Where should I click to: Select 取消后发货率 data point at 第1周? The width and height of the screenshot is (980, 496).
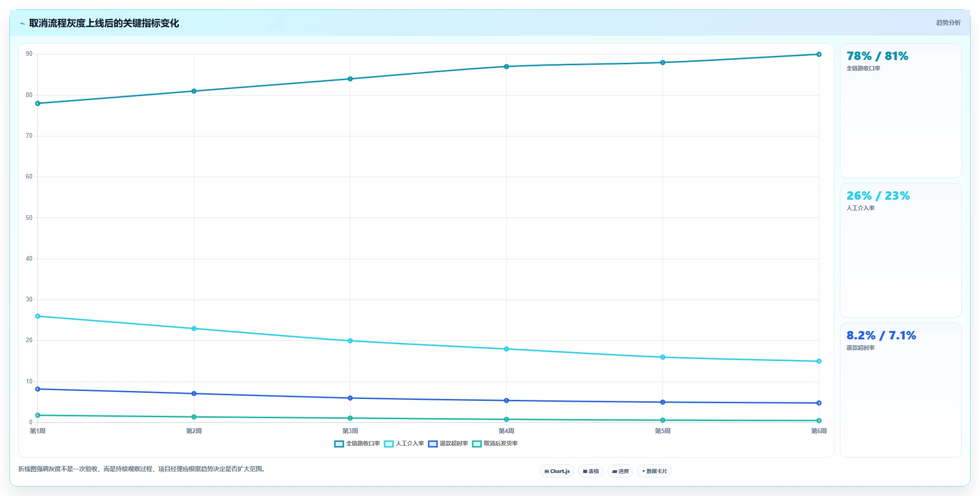[38, 415]
